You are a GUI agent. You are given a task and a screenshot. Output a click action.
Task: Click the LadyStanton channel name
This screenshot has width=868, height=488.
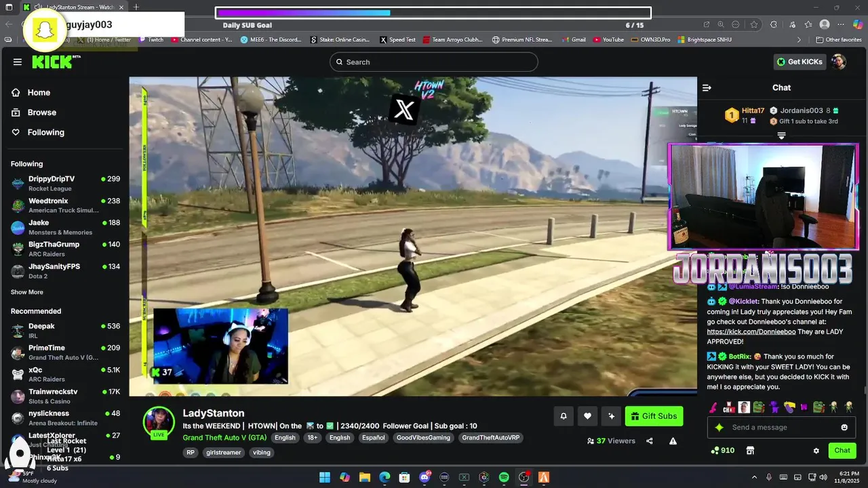(214, 413)
